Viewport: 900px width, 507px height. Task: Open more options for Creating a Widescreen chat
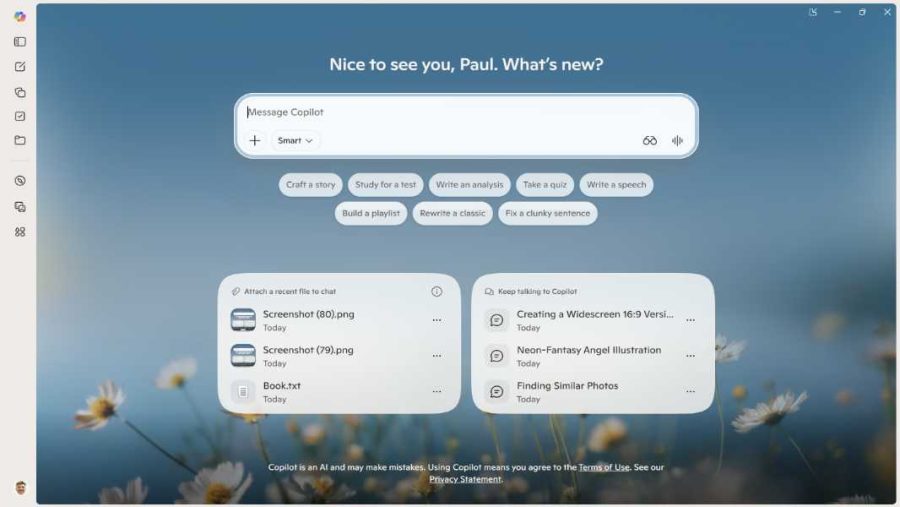[690, 320]
